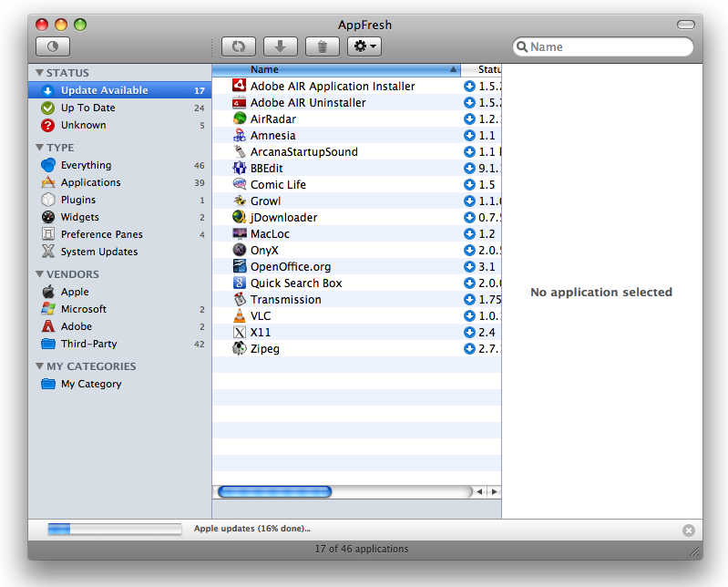Click the AirRadar app icon

pyautogui.click(x=239, y=118)
